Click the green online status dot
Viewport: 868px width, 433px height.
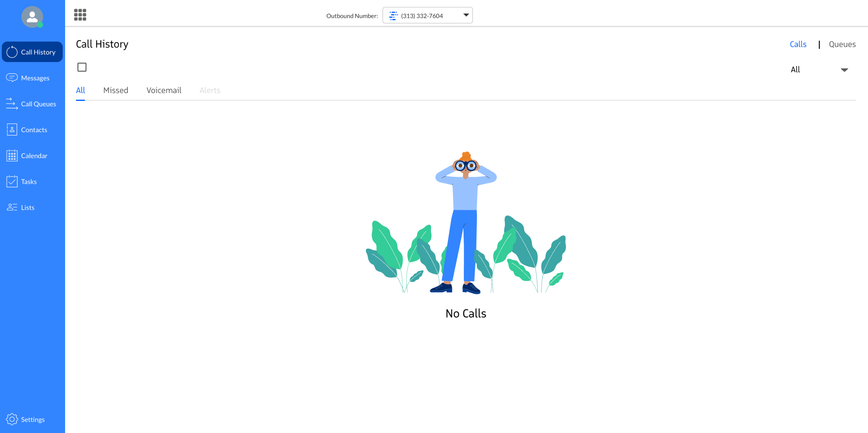point(40,25)
